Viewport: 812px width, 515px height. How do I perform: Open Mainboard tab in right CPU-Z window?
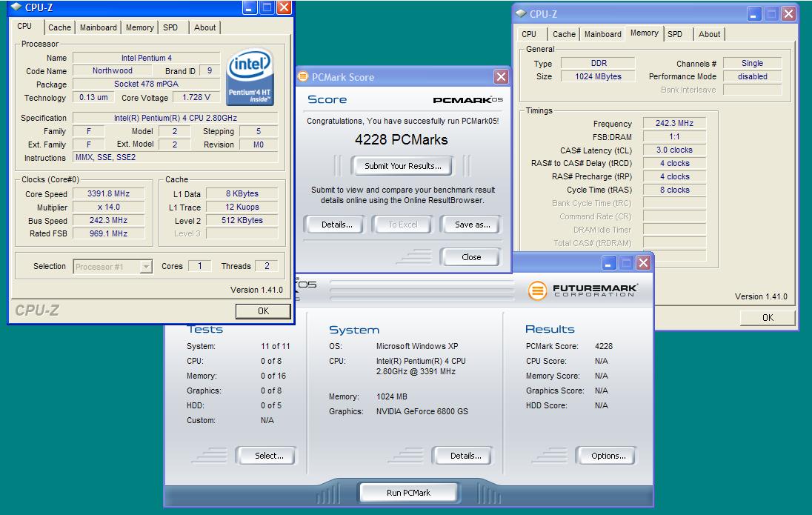603,34
